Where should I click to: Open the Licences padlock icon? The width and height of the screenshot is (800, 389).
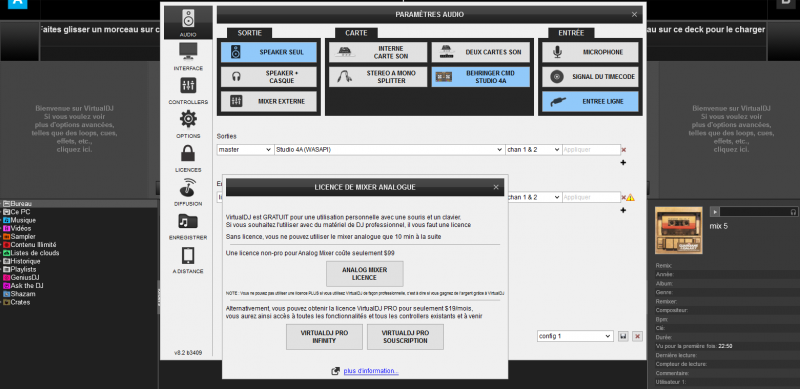(188, 153)
